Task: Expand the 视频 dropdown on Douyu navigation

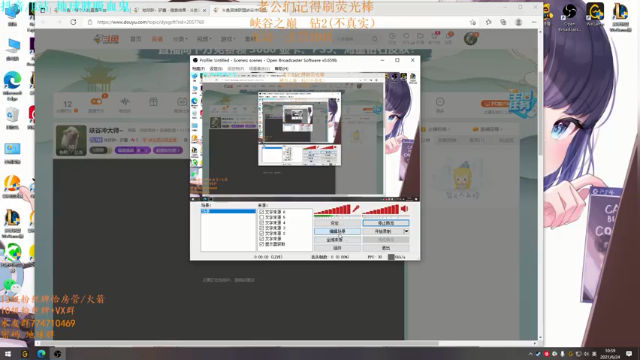Action: pyautogui.click(x=204, y=39)
